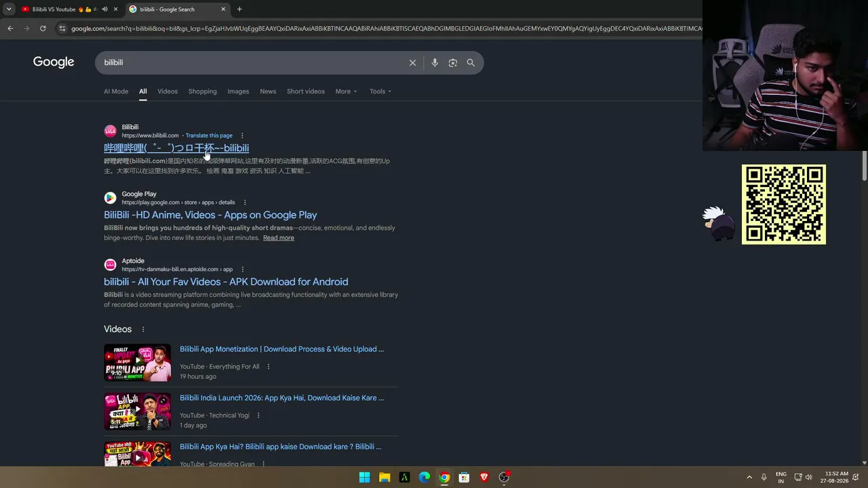Open OBS Studio from taskbar
The image size is (868, 488).
[504, 477]
